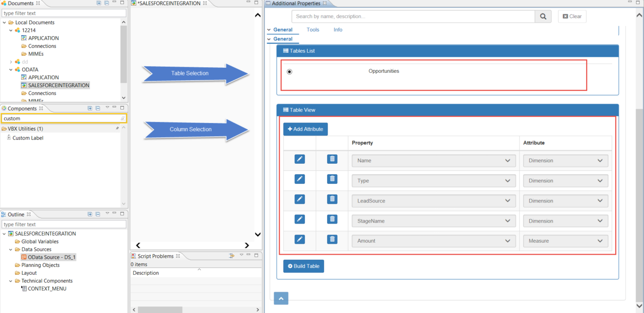The width and height of the screenshot is (644, 313).
Task: Switch to the Tools tab
Action: click(x=312, y=30)
